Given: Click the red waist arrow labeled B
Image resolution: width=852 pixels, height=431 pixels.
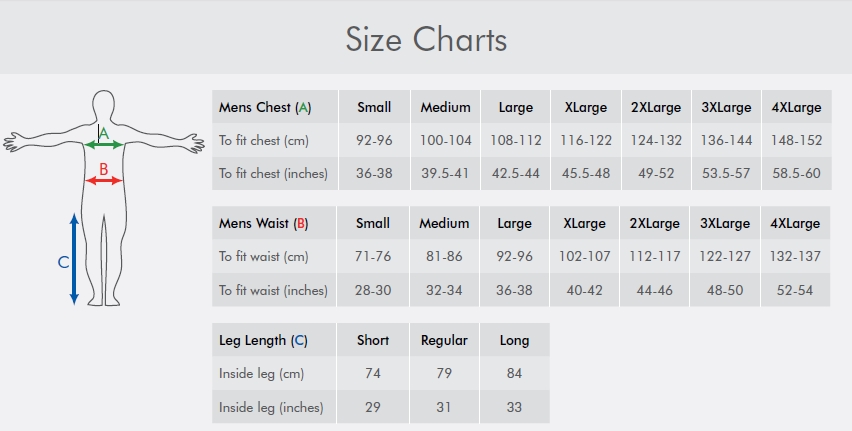Looking at the screenshot, I should pyautogui.click(x=104, y=181).
